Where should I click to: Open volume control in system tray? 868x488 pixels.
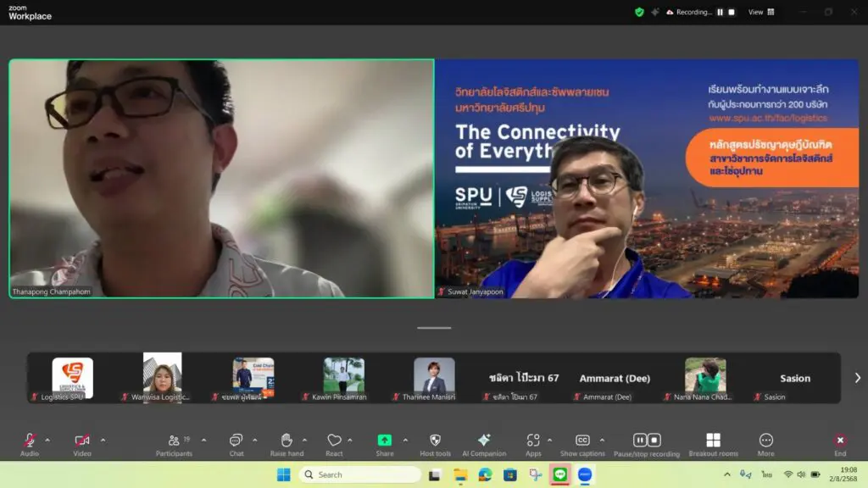pos(801,474)
